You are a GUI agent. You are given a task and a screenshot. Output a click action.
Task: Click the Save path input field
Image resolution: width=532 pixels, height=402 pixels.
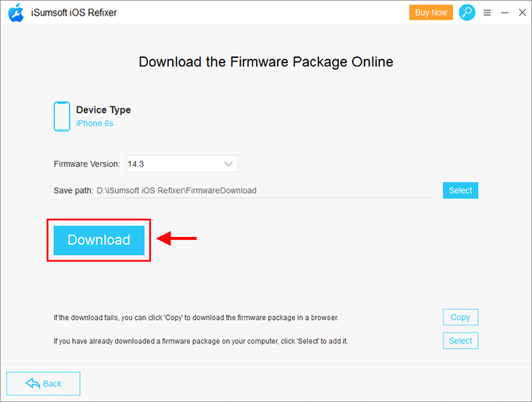264,191
